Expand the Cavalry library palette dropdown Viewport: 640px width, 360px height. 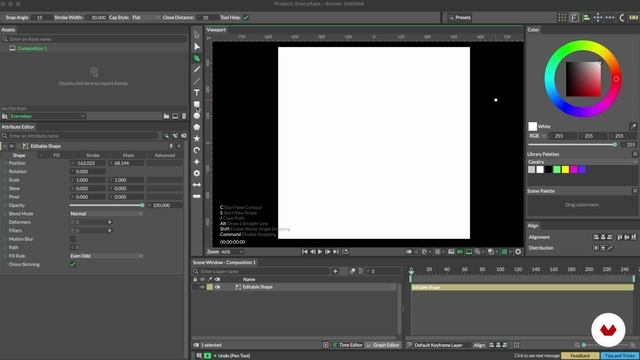click(x=582, y=162)
